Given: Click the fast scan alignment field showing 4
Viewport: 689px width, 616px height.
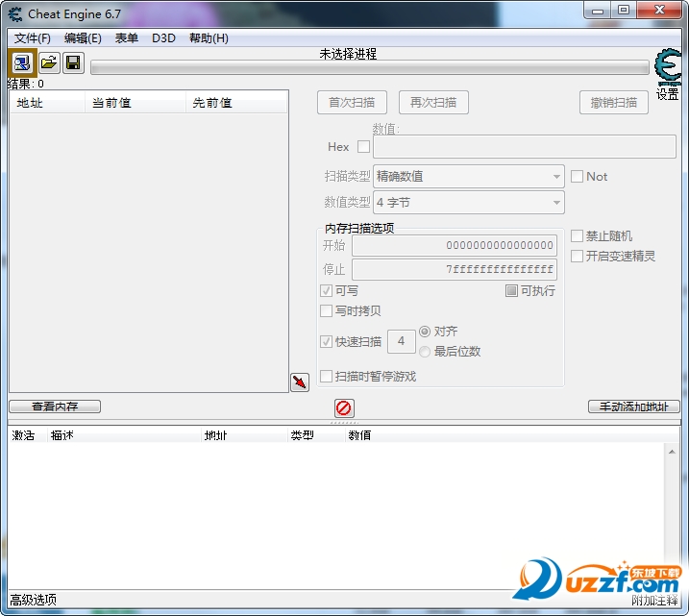Looking at the screenshot, I should (401, 341).
